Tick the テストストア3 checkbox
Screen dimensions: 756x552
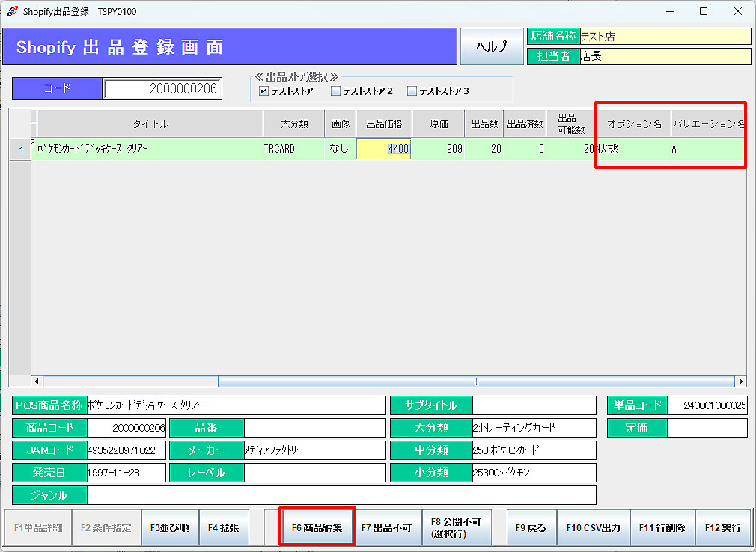[x=412, y=91]
